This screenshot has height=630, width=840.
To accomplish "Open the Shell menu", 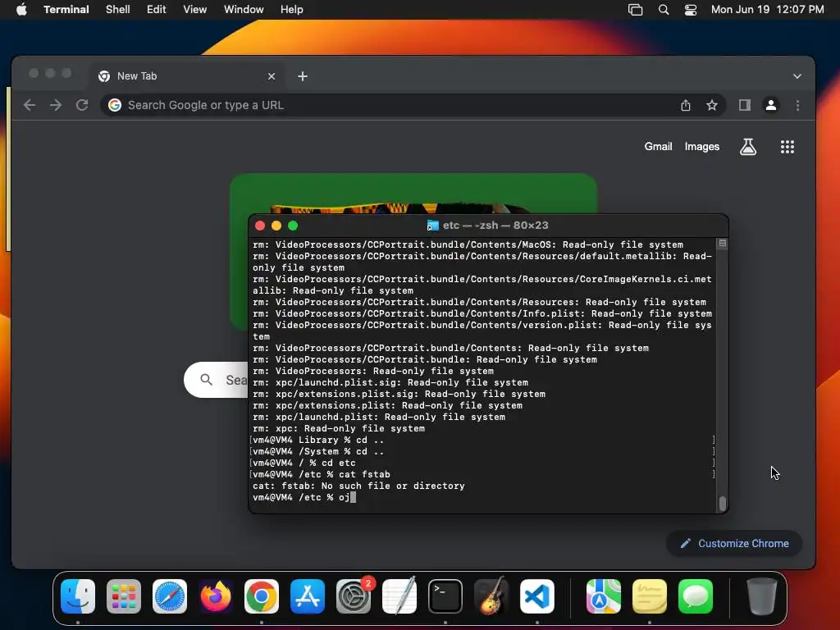I will tap(118, 10).
